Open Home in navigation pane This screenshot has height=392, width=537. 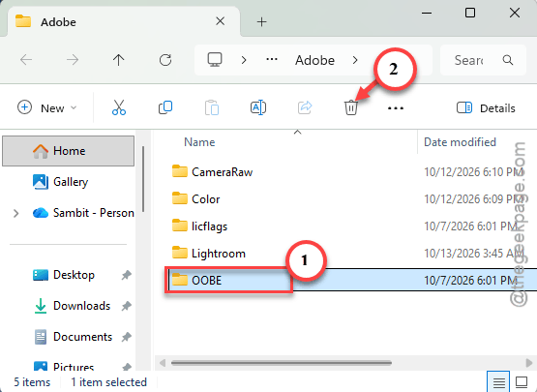coord(68,151)
